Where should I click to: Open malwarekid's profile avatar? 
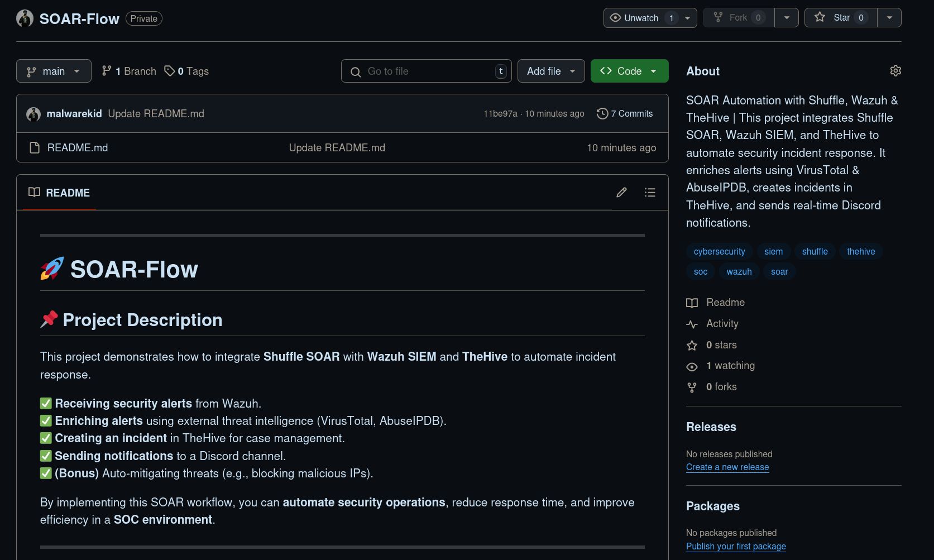tap(33, 113)
